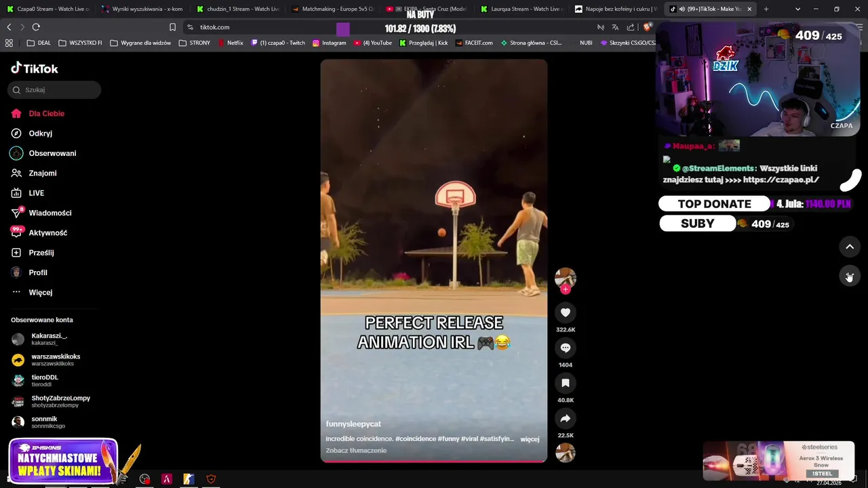Open Instagram bookmark
Image resolution: width=868 pixels, height=488 pixels.
329,43
